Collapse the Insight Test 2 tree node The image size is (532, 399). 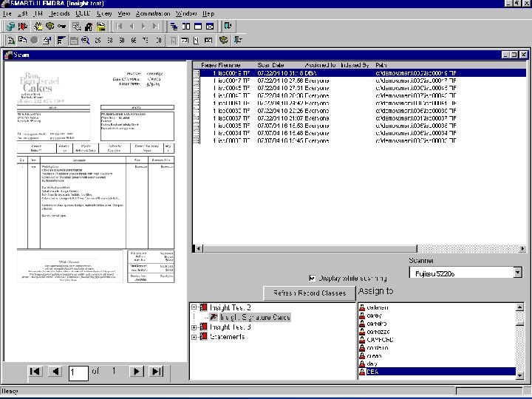pyautogui.click(x=194, y=307)
